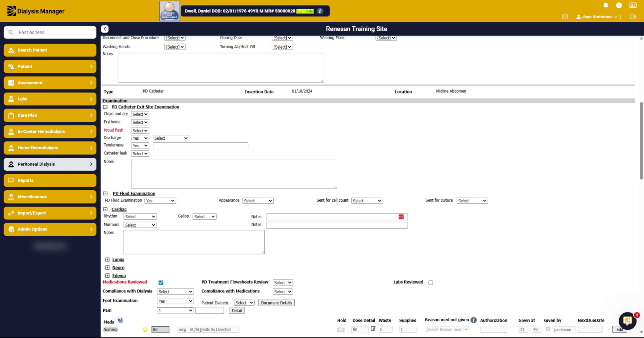Click red ellipsis icon in Rhythm notes

(401, 217)
